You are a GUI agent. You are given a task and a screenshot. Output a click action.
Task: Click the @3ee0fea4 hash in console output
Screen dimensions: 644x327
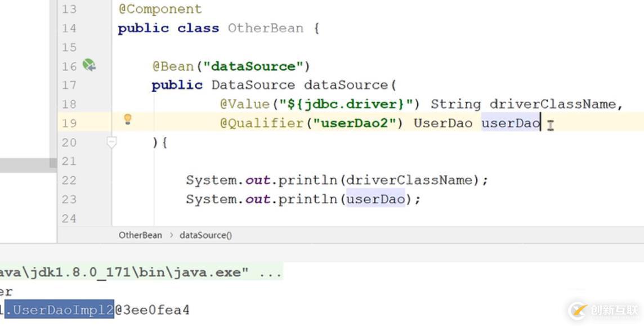coord(152,310)
